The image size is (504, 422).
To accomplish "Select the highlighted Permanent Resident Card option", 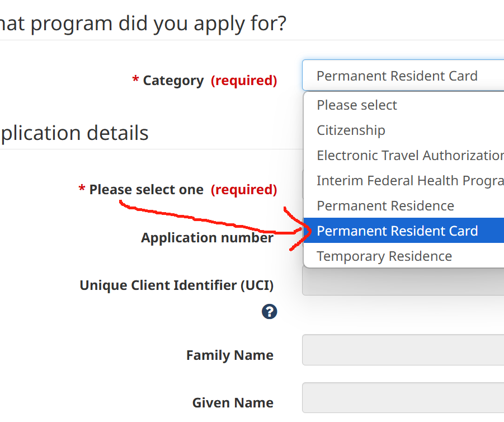I will tap(397, 231).
